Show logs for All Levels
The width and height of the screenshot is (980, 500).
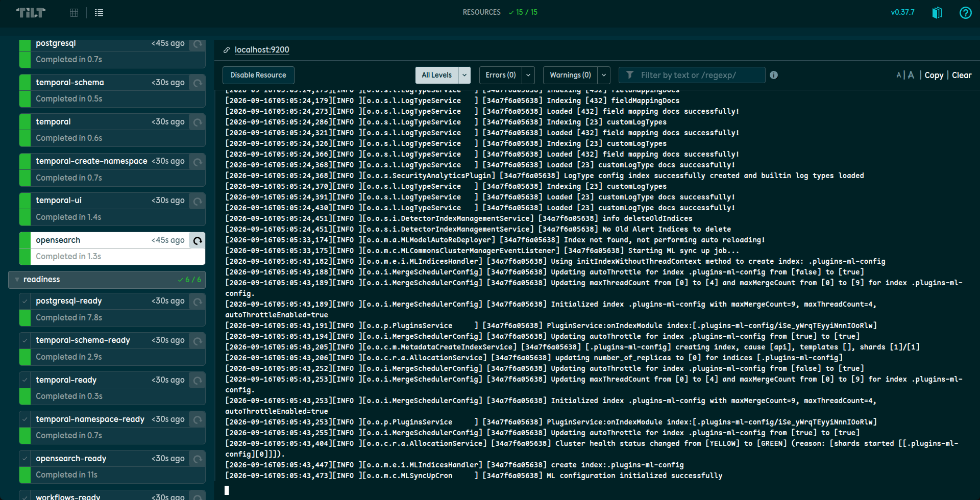[437, 75]
